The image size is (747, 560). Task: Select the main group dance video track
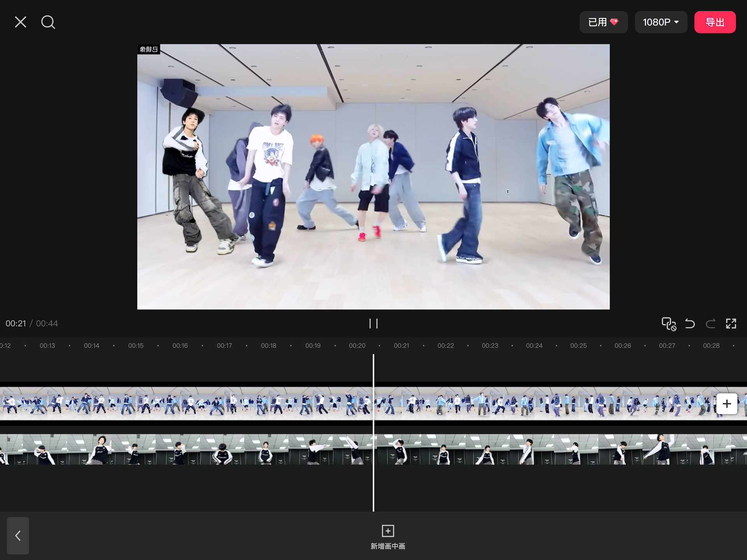[x=187, y=404]
